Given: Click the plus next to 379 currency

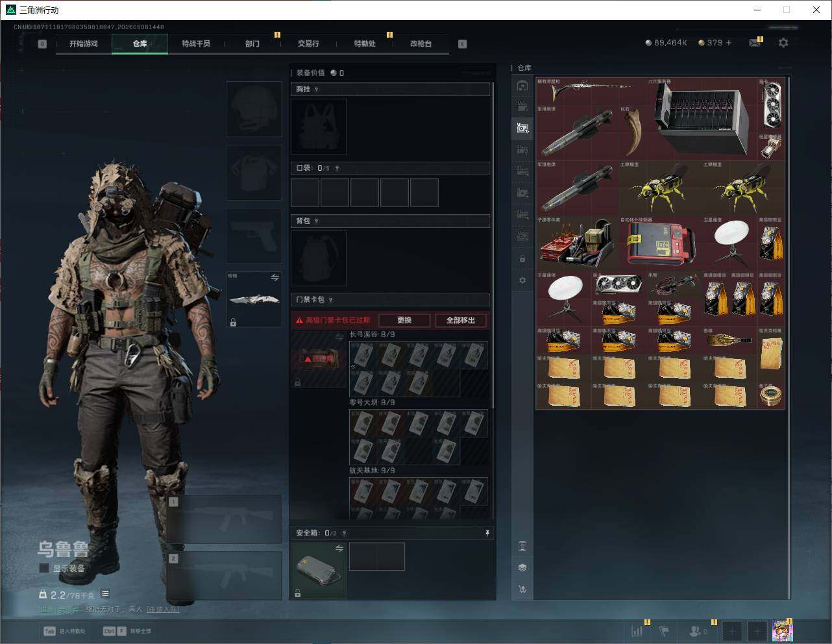Looking at the screenshot, I should (729, 43).
